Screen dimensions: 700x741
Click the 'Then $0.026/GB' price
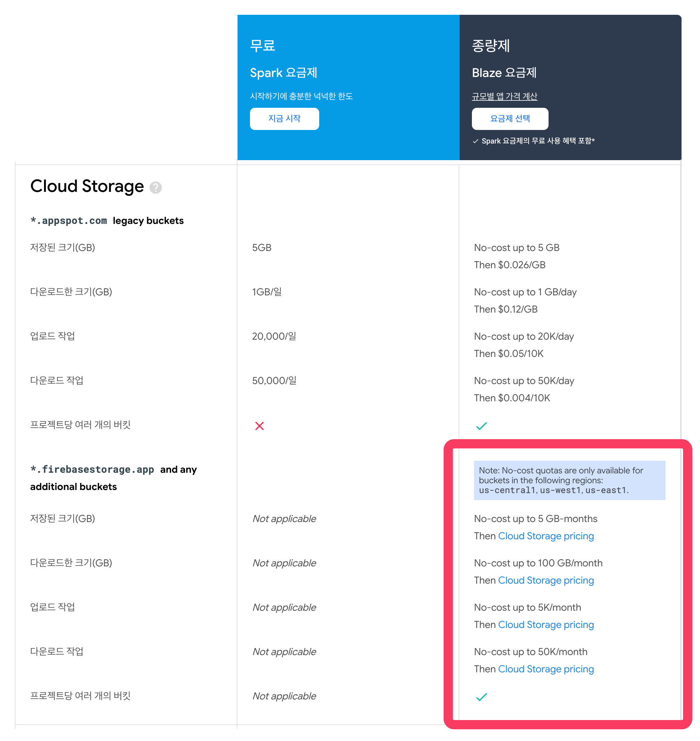pos(510,265)
